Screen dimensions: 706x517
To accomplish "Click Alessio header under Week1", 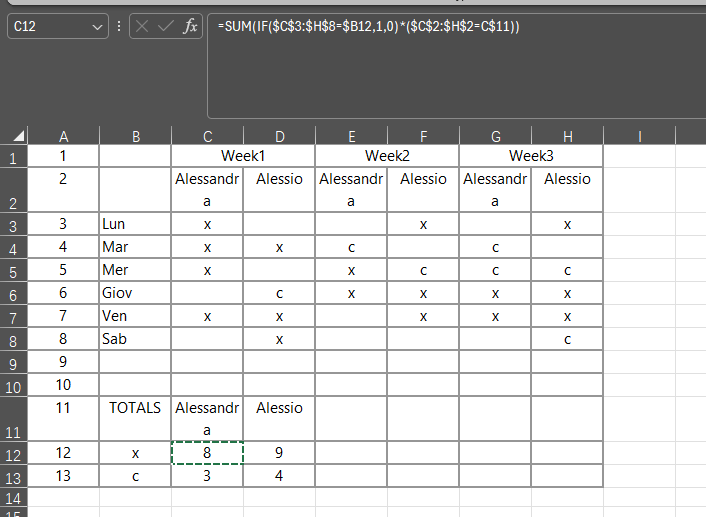I will pyautogui.click(x=279, y=190).
